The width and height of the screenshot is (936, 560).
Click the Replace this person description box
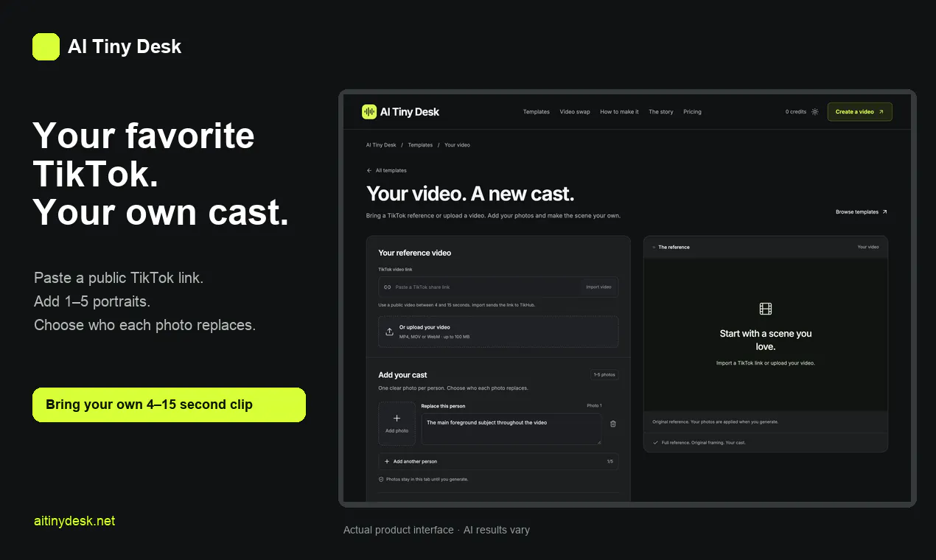[511, 429]
